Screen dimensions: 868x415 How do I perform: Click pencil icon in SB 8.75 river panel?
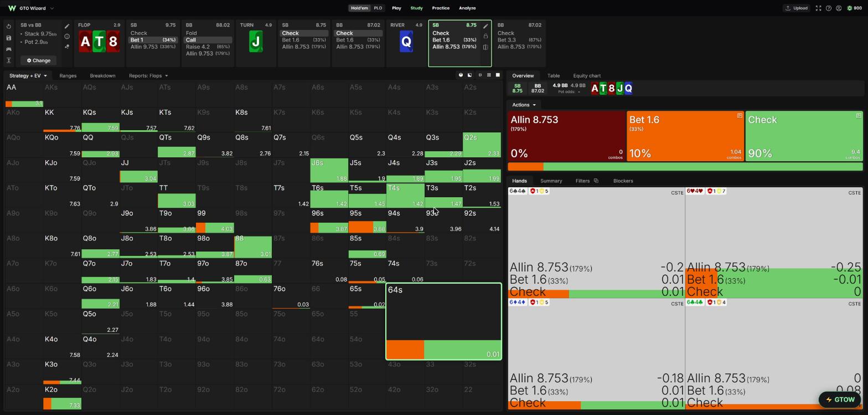485,26
